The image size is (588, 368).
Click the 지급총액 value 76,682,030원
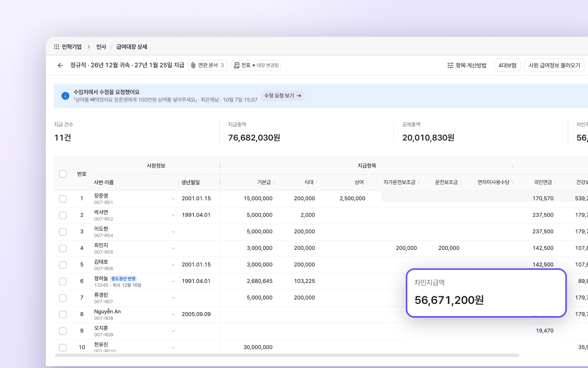[254, 138]
